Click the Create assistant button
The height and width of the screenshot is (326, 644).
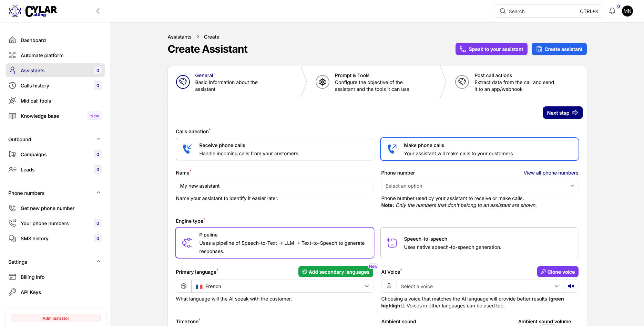(x=559, y=49)
